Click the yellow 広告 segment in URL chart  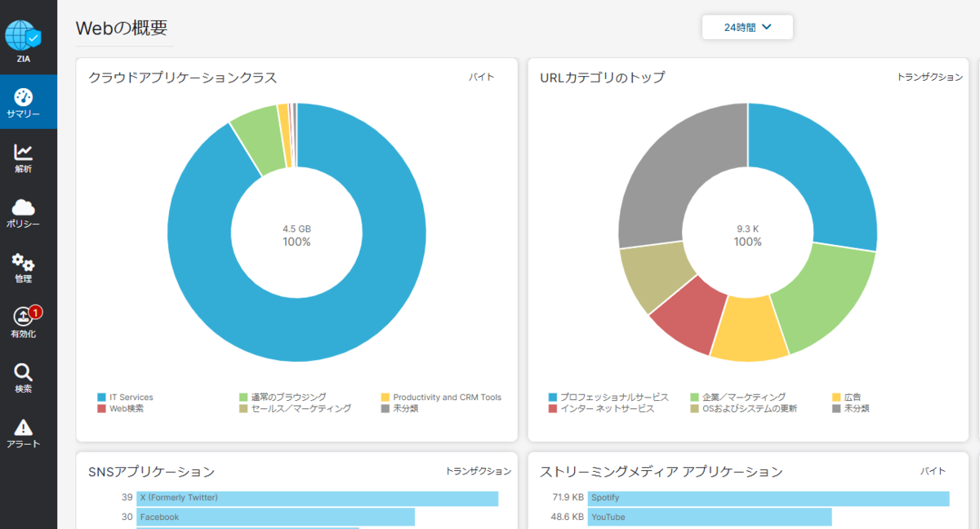(x=748, y=329)
